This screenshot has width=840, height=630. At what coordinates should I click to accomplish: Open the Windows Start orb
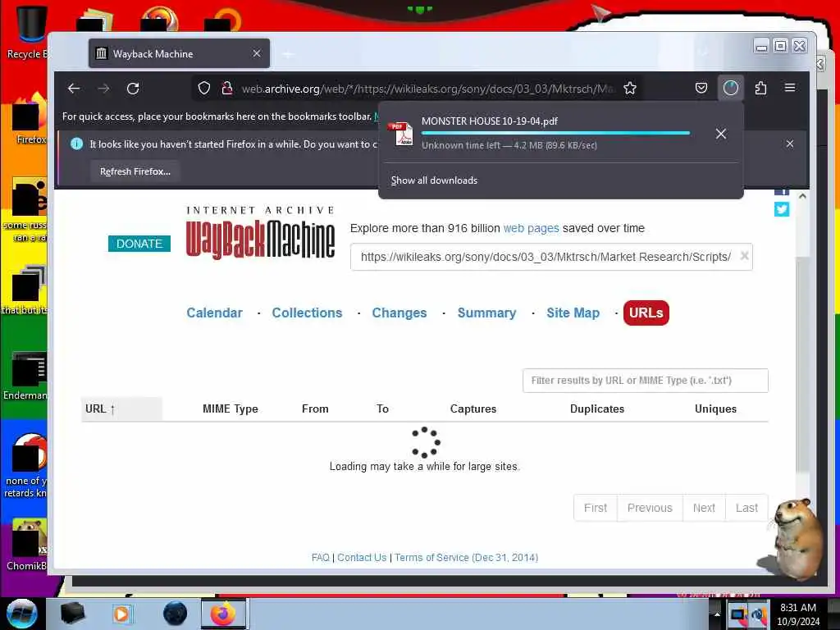21,614
